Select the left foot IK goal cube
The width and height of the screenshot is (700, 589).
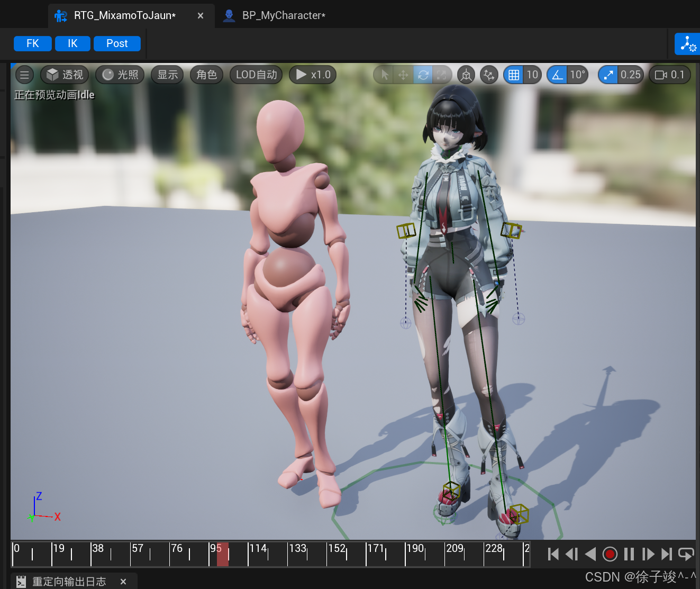(451, 491)
